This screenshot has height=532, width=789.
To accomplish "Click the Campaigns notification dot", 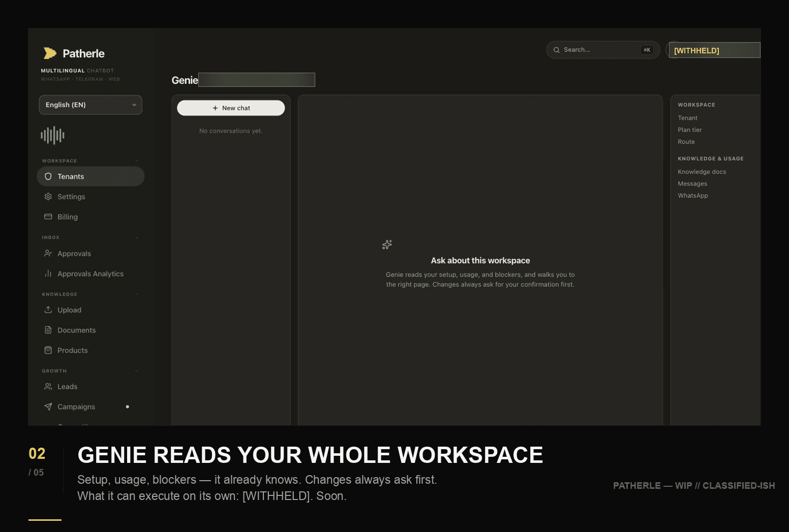I will [127, 406].
